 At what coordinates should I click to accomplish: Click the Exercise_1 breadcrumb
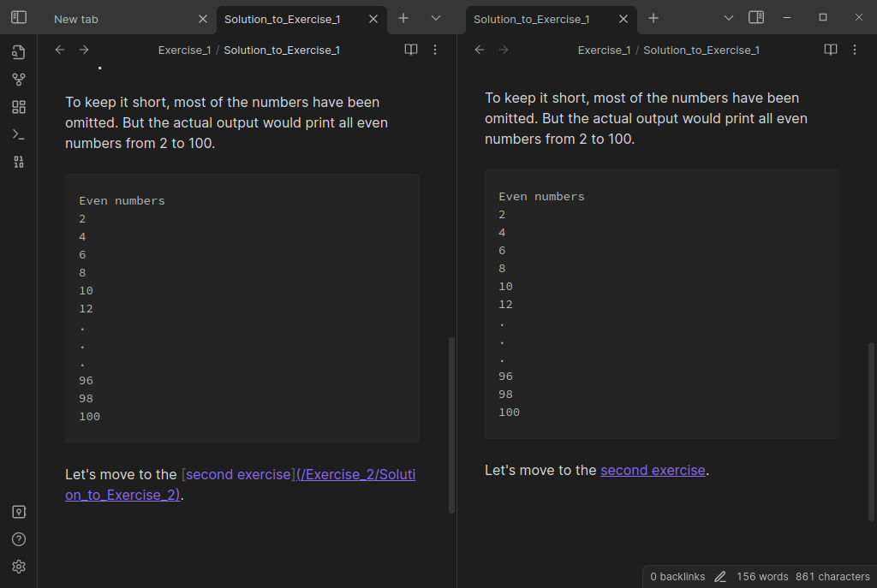[184, 50]
